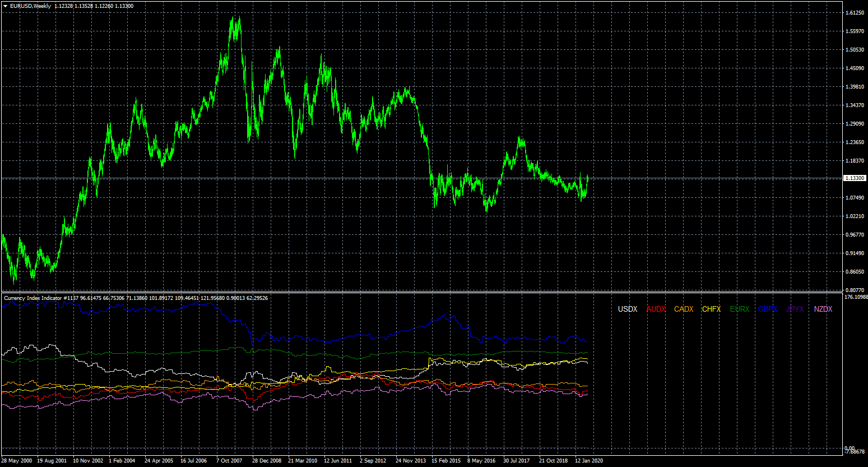
Task: Click the 1.02210 price scale value
Action: pyautogui.click(x=854, y=216)
